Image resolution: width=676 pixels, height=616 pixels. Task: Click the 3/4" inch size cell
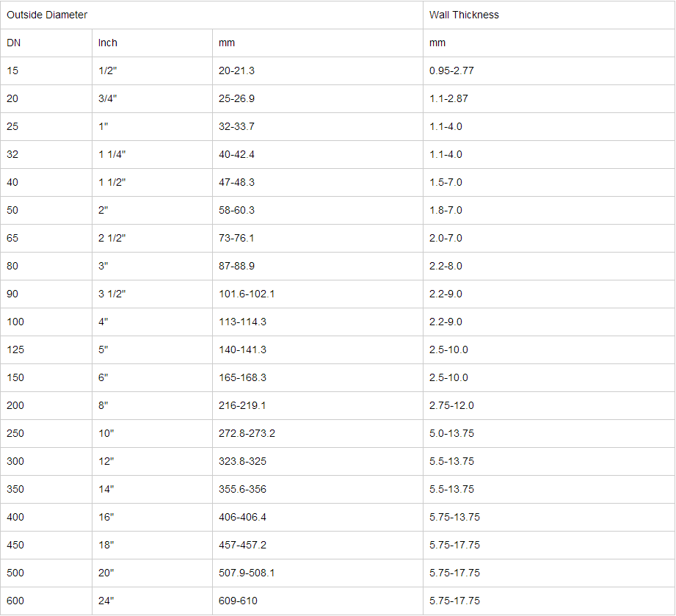tap(107, 98)
